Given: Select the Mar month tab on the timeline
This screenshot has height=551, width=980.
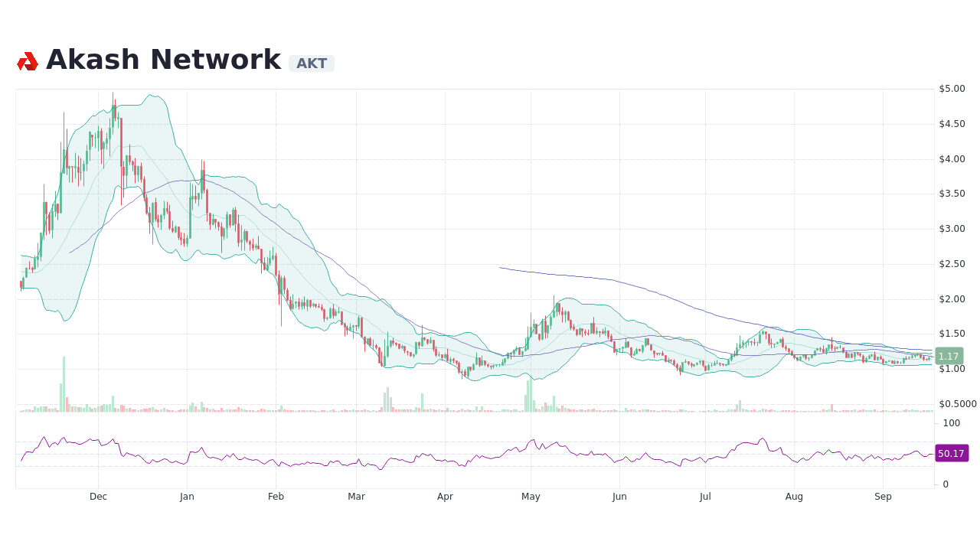Looking at the screenshot, I should pos(356,497).
